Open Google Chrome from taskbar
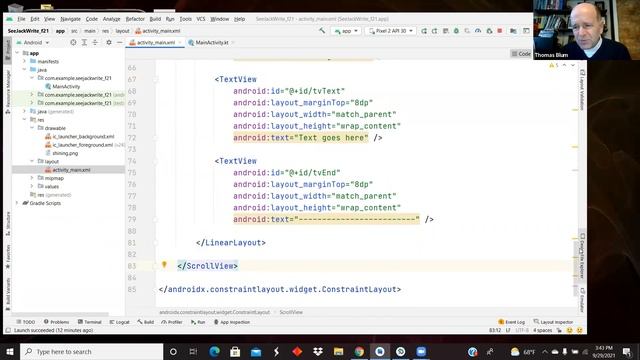Viewport: 640px width, 360px height. pyautogui.click(x=359, y=351)
